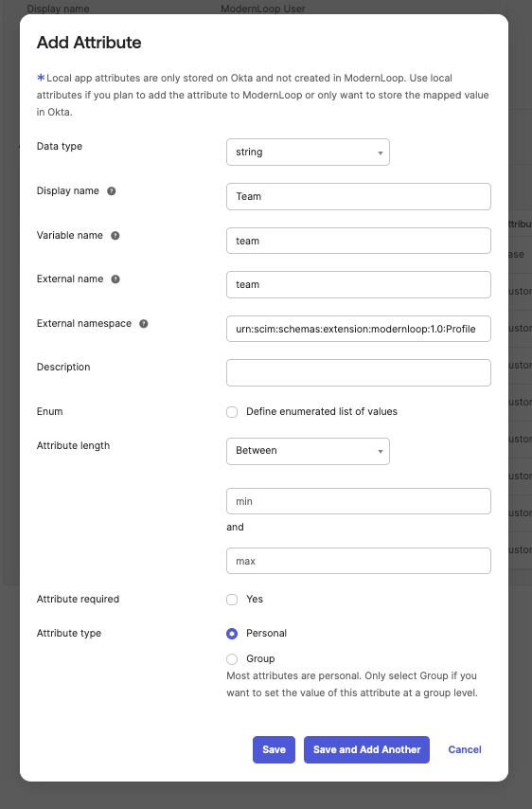This screenshot has width=532, height=809.
Task: Click the 'and' text between length fields
Action: pos(235,527)
